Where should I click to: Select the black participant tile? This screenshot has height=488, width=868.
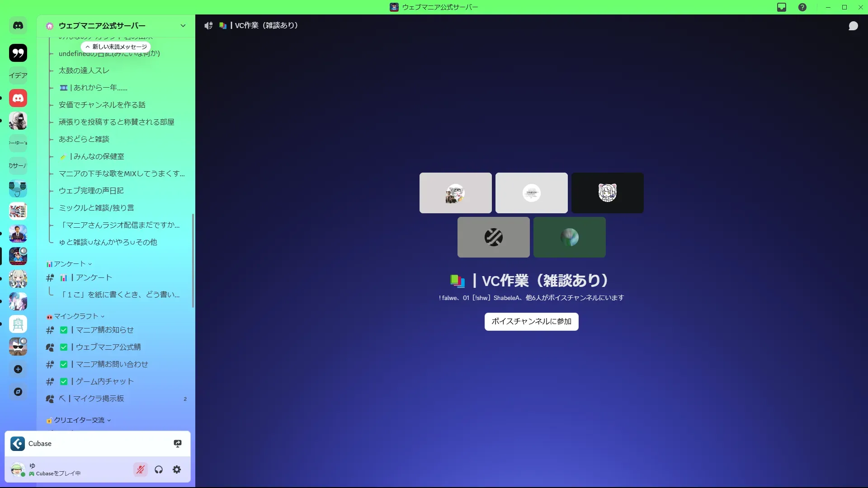(x=607, y=193)
